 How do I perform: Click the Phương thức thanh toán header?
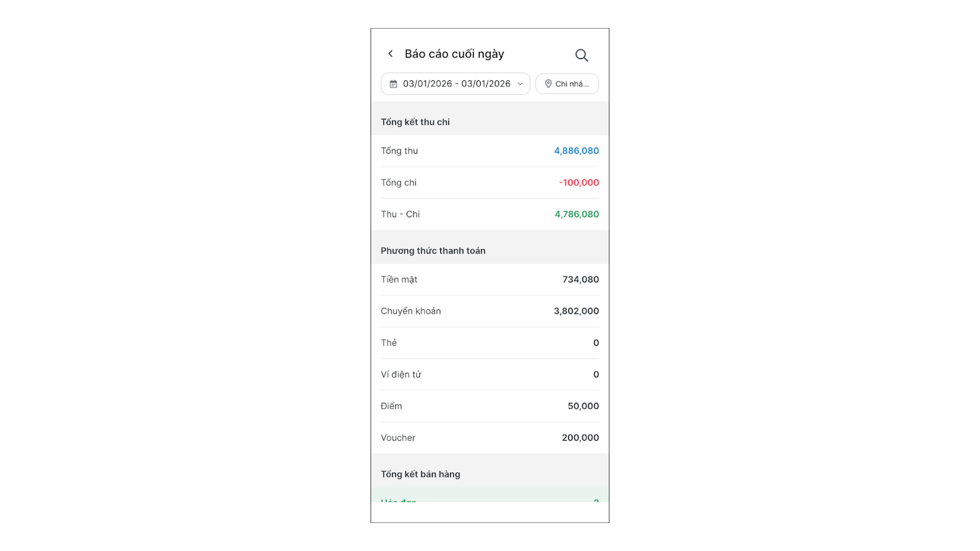click(433, 251)
